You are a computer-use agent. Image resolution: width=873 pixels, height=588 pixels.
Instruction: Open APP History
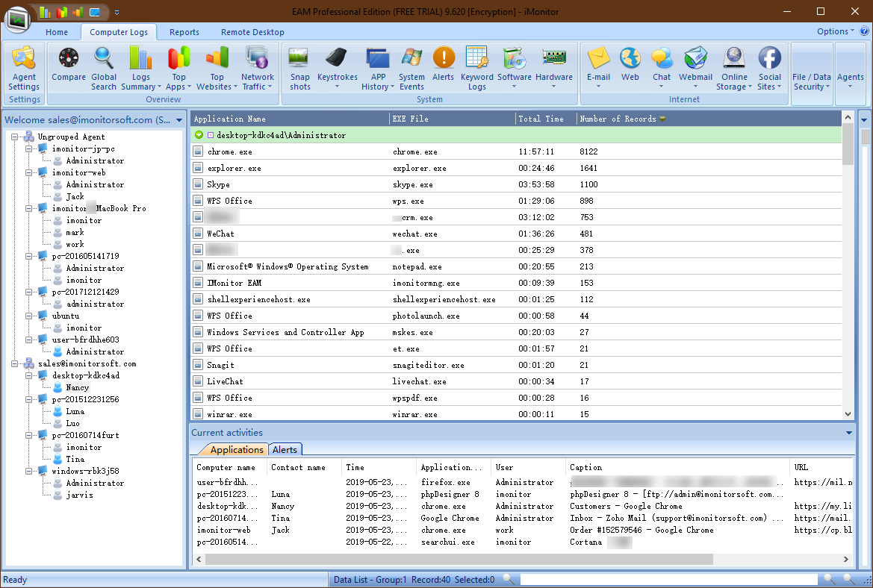(x=378, y=69)
